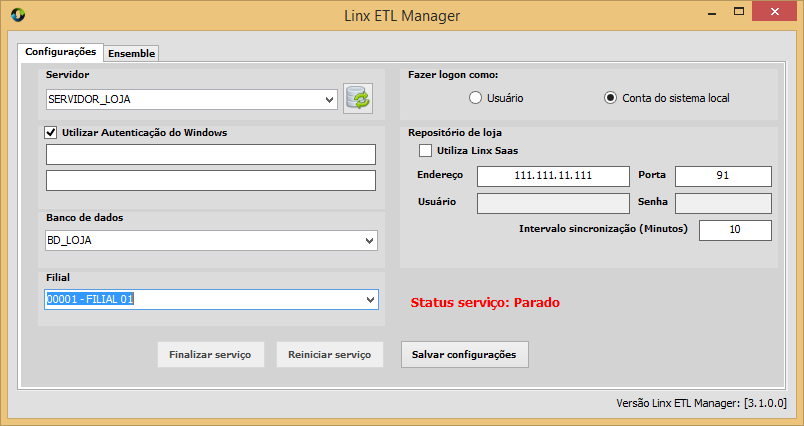Toggle Utilizar Autenticação do Windows checkbox

51,133
